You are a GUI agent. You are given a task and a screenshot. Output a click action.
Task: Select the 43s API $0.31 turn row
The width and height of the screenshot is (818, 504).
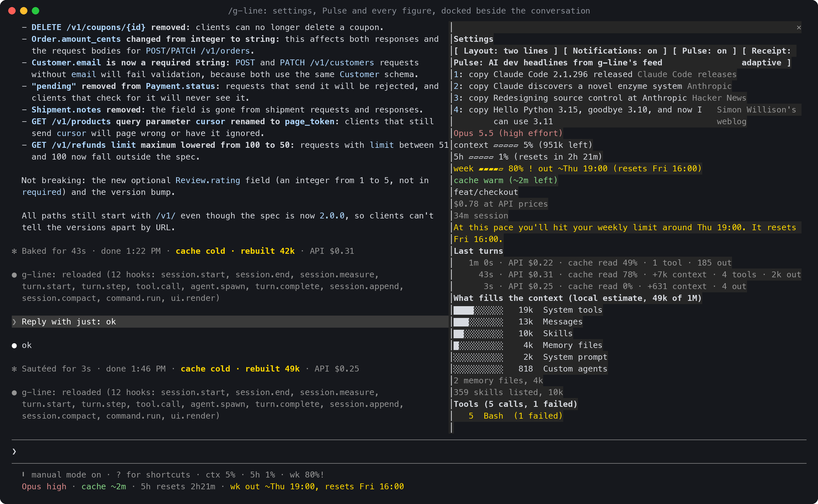(x=639, y=275)
